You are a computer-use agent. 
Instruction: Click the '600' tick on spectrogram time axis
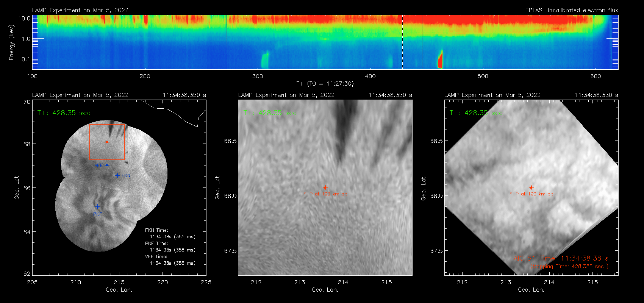(x=596, y=76)
